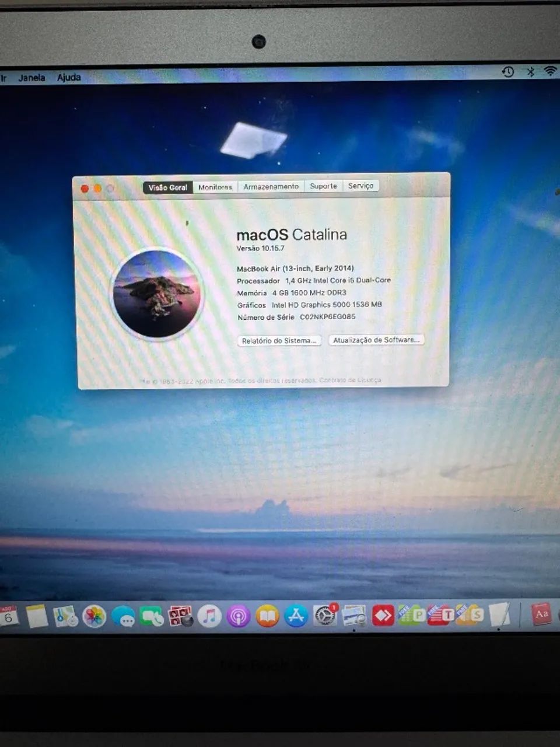
Task: Open the Serviço tab
Action: (x=360, y=186)
